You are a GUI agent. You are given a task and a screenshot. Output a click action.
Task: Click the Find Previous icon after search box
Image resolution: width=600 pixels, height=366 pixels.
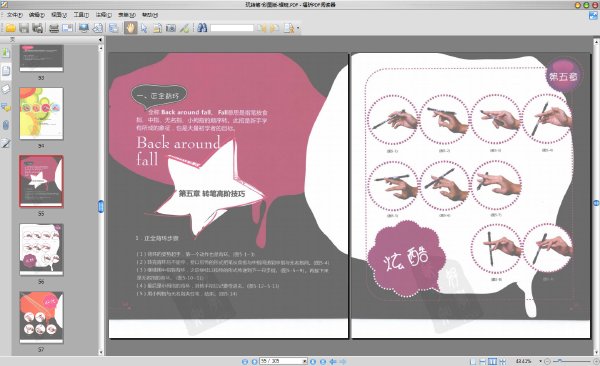[x=261, y=28]
